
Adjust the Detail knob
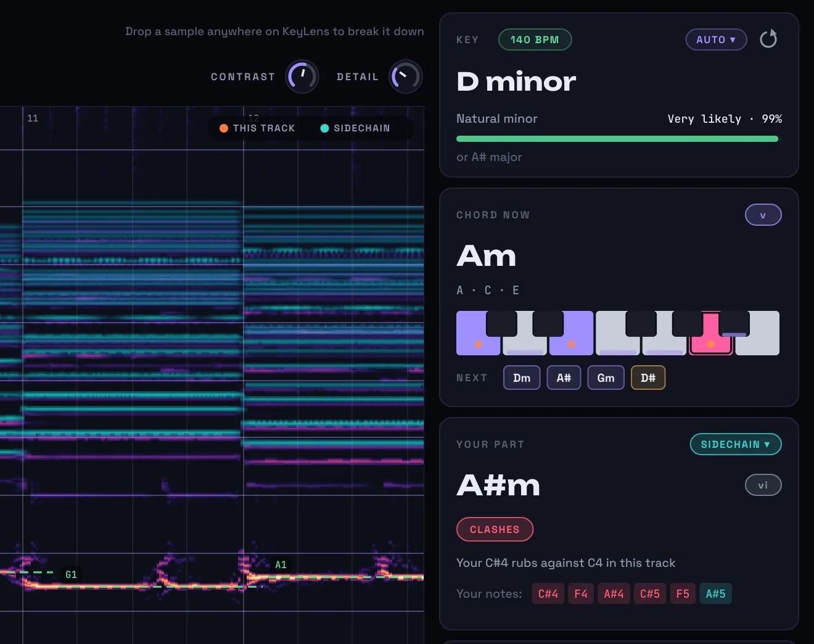[406, 77]
